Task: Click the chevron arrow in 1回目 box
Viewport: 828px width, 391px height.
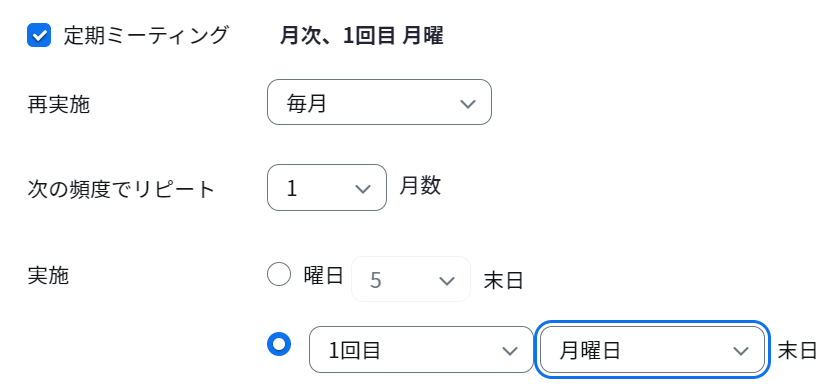Action: pos(510,351)
